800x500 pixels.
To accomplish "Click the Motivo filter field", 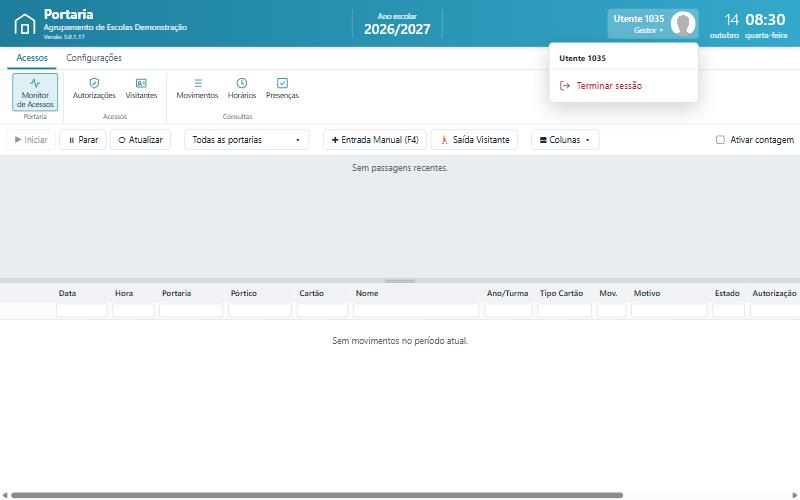I will click(x=669, y=310).
